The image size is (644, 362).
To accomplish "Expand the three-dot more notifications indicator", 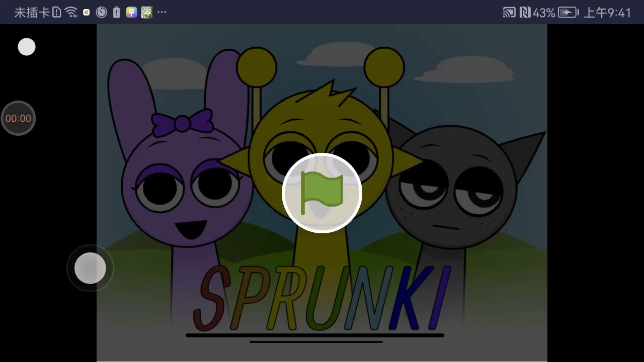I will (162, 13).
